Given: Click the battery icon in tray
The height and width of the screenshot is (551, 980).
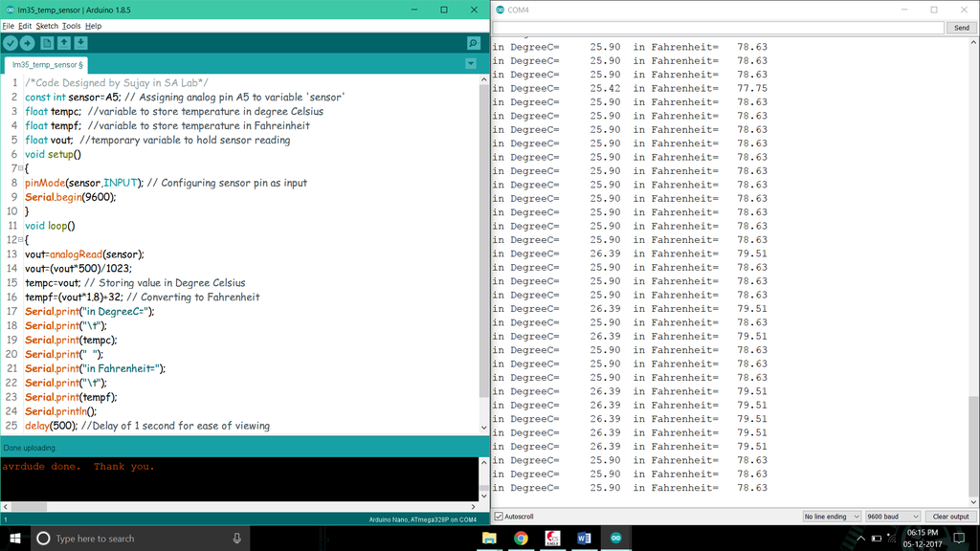Looking at the screenshot, I should [877, 538].
